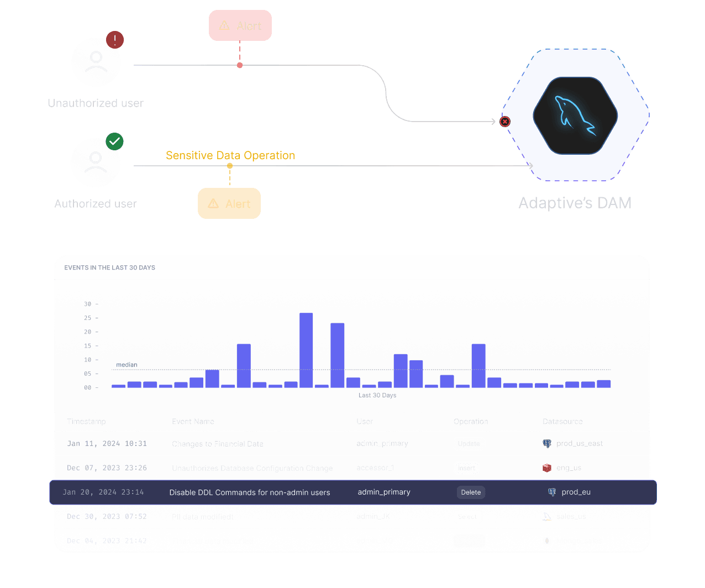The height and width of the screenshot is (588, 705).
Task: Click the PostgreSQL icon beside prod_eu
Action: (551, 492)
